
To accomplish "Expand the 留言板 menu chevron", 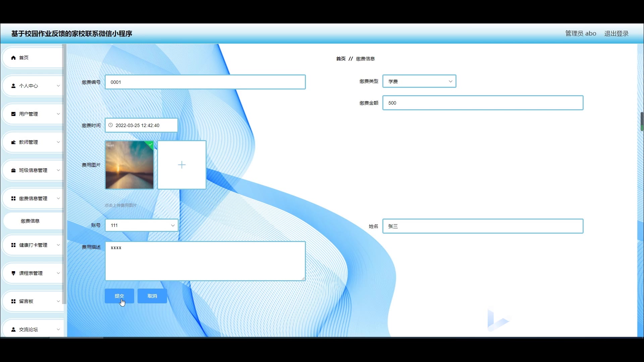I will tap(58, 301).
